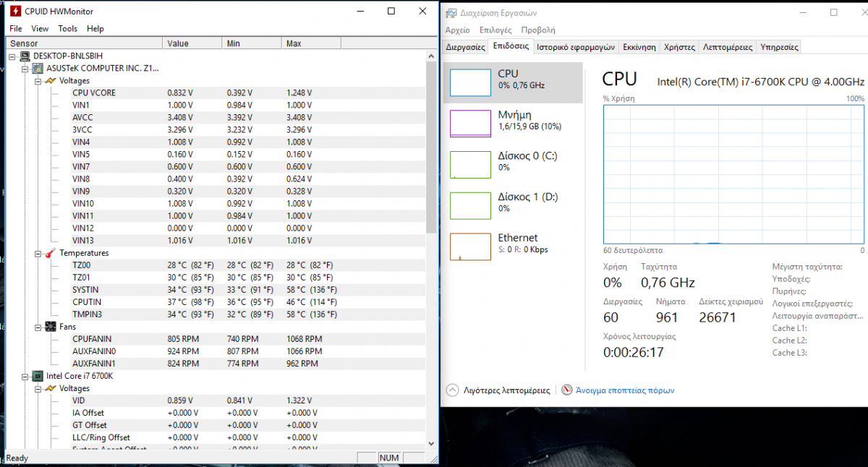Click the Temperatures thermometer icon

point(51,253)
